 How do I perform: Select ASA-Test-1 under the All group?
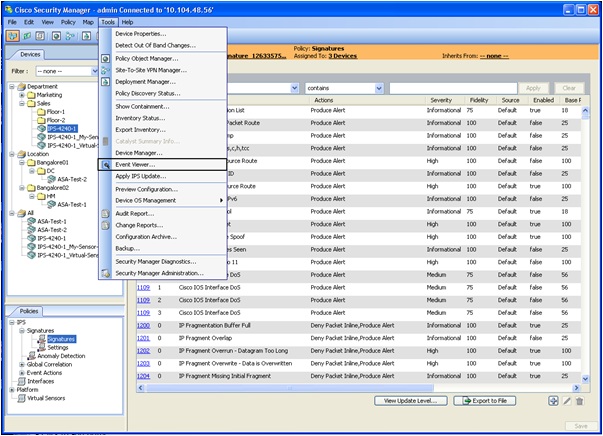coord(52,221)
